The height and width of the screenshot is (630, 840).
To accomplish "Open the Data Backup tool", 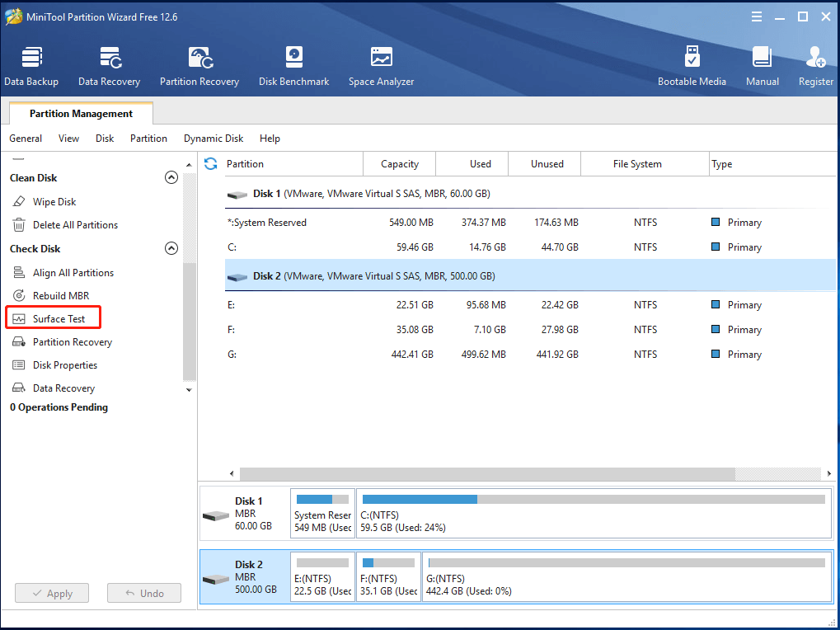I will (x=31, y=67).
